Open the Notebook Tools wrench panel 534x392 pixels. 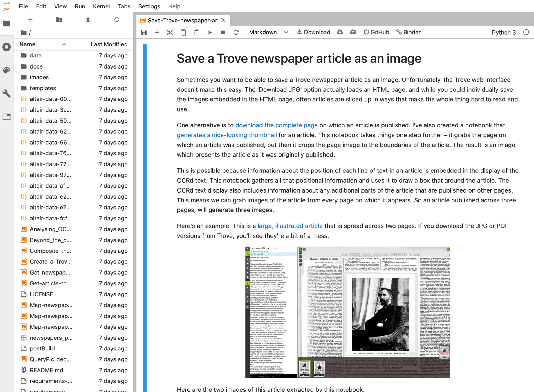pyautogui.click(x=7, y=93)
